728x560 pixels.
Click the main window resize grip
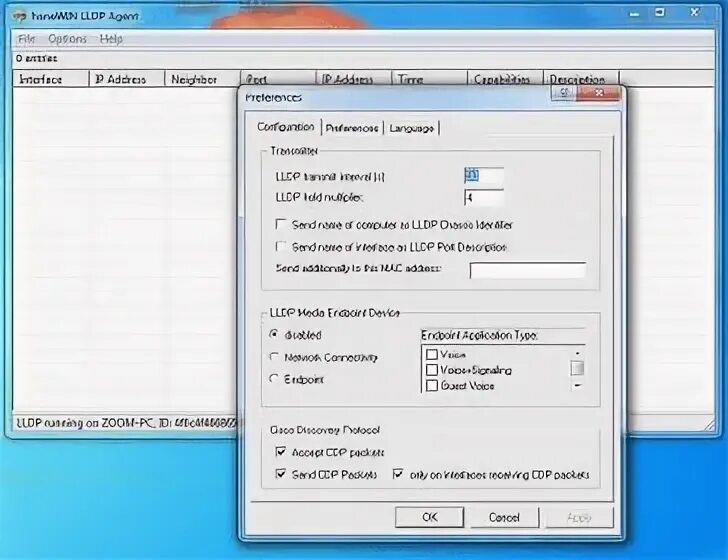coord(710,424)
